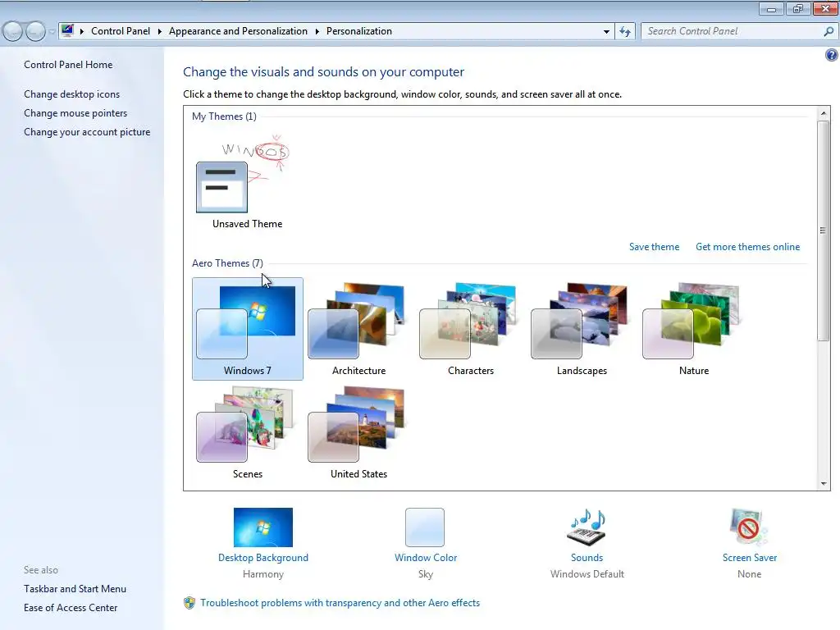The height and width of the screenshot is (630, 840).
Task: Click the search magnifier icon
Action: [x=829, y=32]
